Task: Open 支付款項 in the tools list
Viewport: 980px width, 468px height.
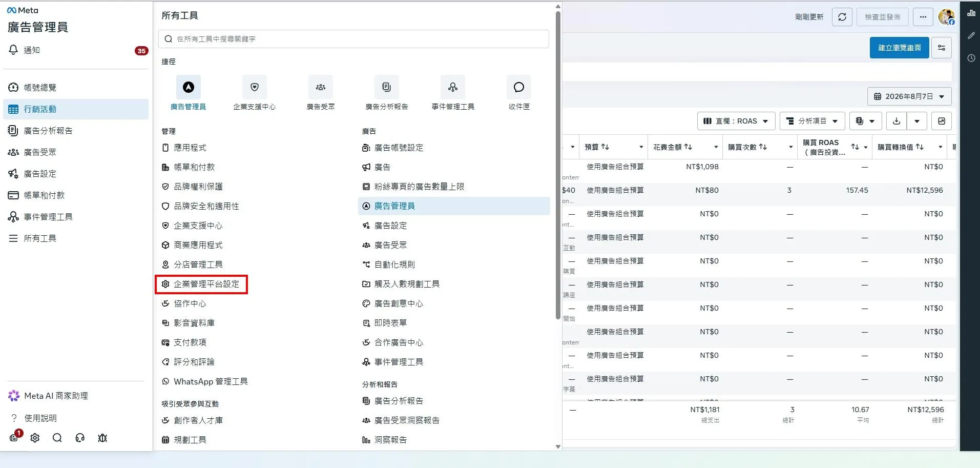Action: [184, 342]
